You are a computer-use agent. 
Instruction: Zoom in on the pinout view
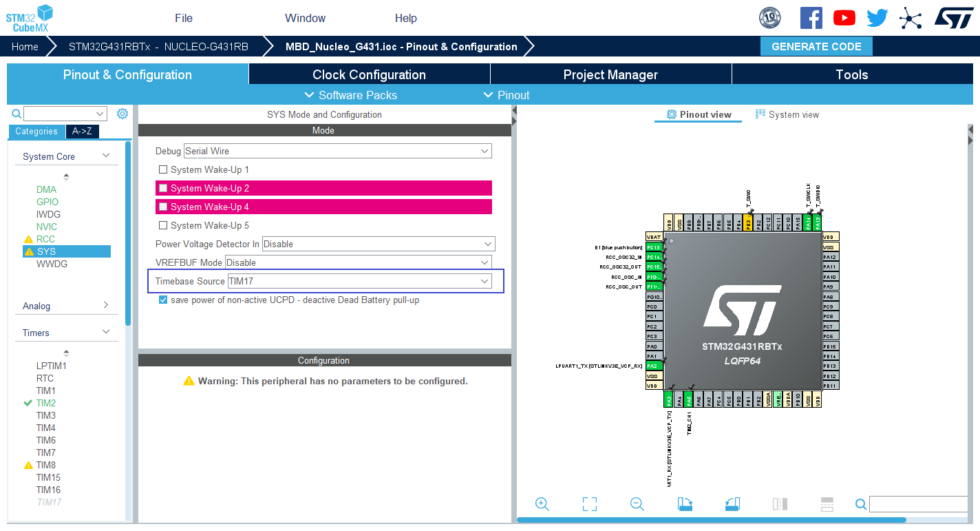(542, 504)
